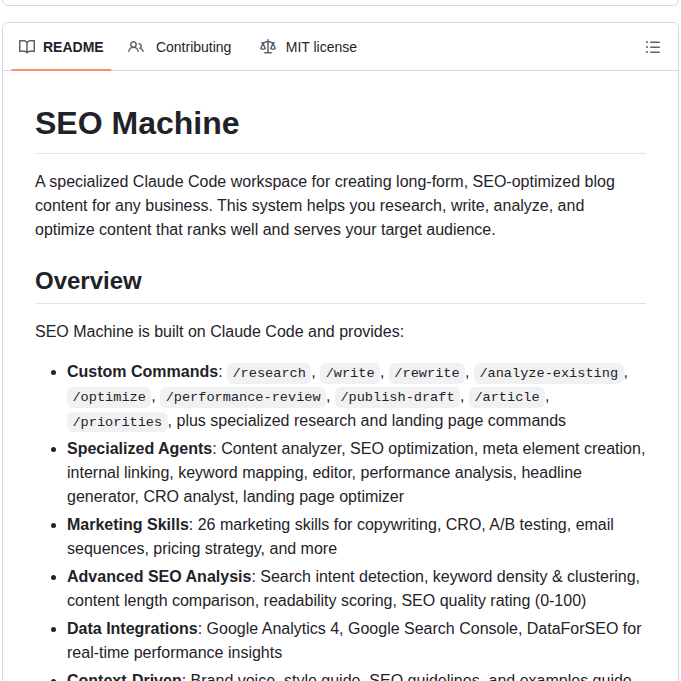Screen dimensions: 681x681
Task: Click the bold Data Integrations label
Action: tap(132, 628)
